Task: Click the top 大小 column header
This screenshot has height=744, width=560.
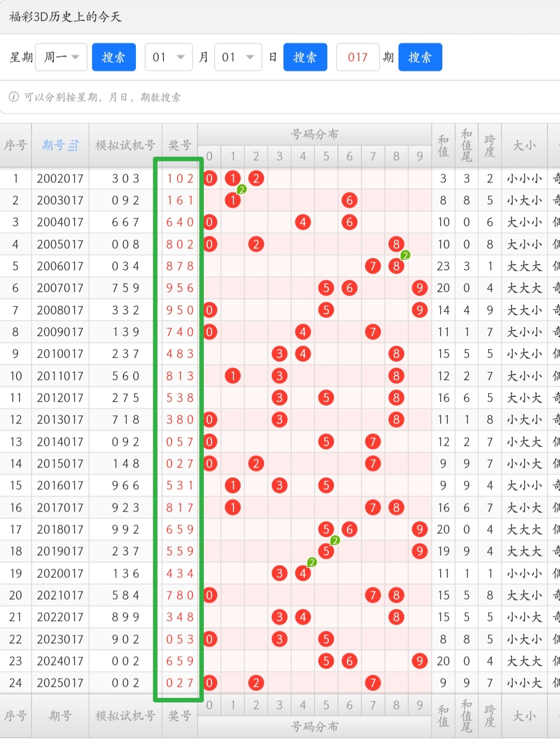Action: point(524,146)
